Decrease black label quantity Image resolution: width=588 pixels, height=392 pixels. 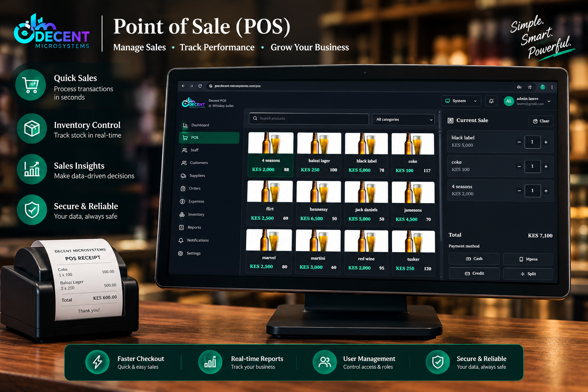[x=519, y=142]
